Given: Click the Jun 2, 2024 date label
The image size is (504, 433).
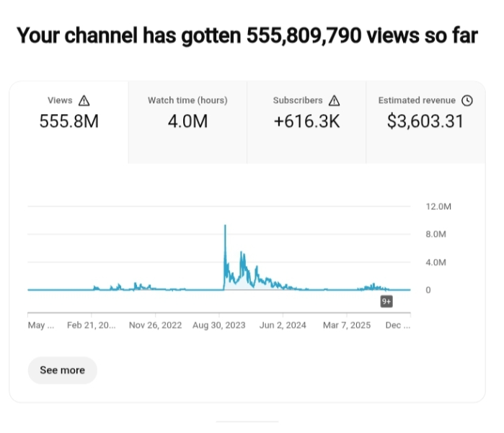Looking at the screenshot, I should 283,325.
